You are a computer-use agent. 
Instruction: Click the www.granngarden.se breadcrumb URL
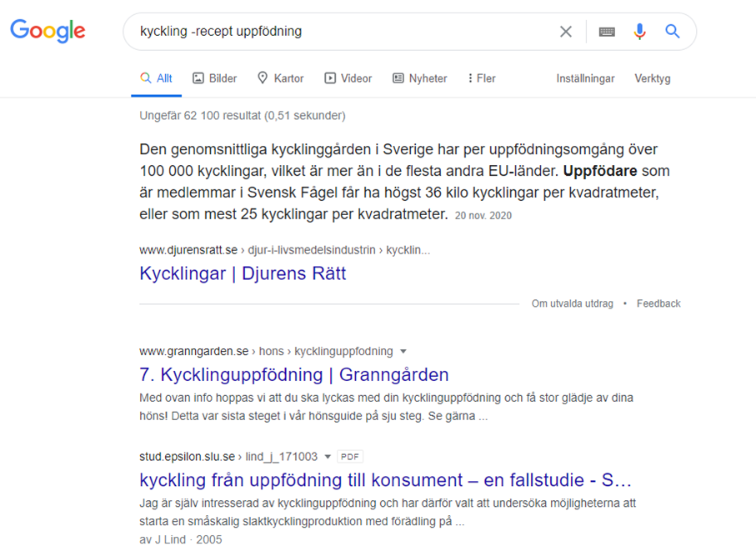click(266, 352)
